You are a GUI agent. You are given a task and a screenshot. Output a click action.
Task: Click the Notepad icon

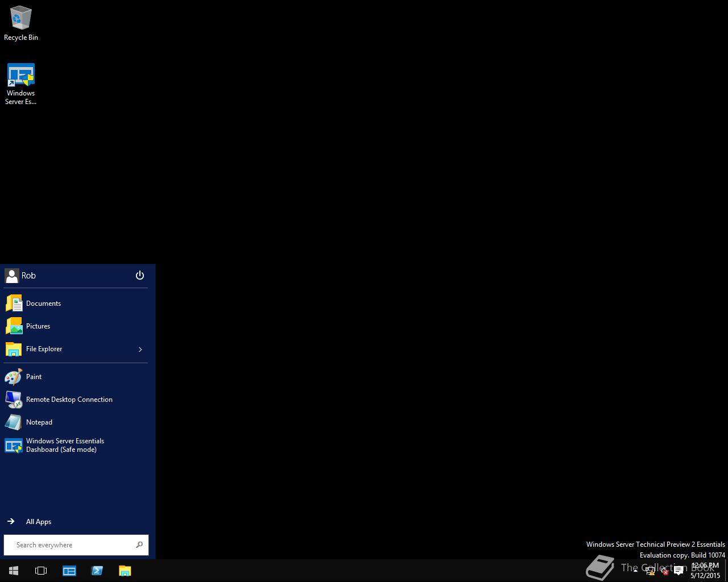[x=14, y=422]
